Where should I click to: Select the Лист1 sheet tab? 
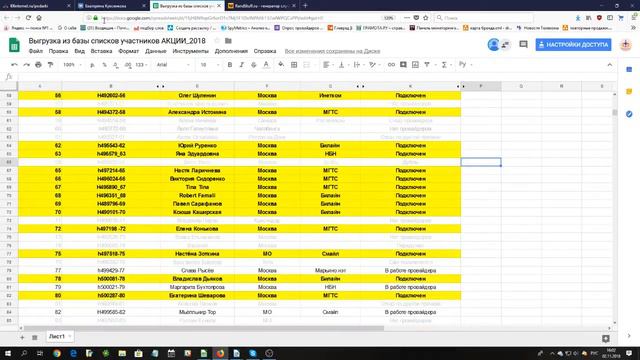57,336
